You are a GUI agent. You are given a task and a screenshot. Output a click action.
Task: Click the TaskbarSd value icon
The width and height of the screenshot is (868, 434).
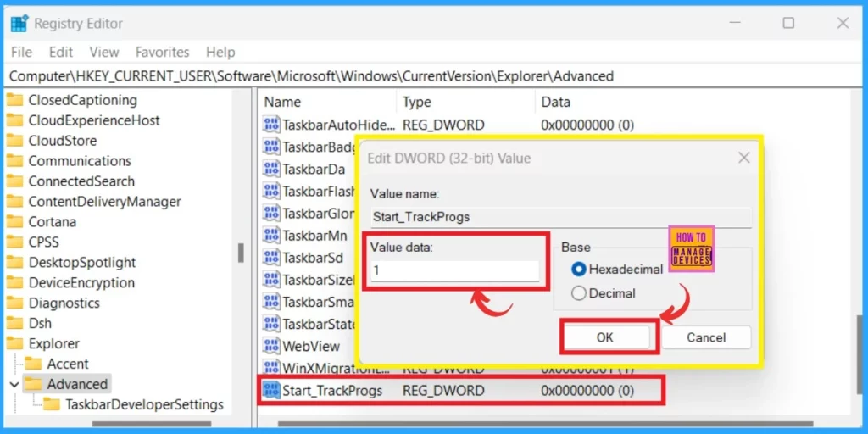point(271,258)
